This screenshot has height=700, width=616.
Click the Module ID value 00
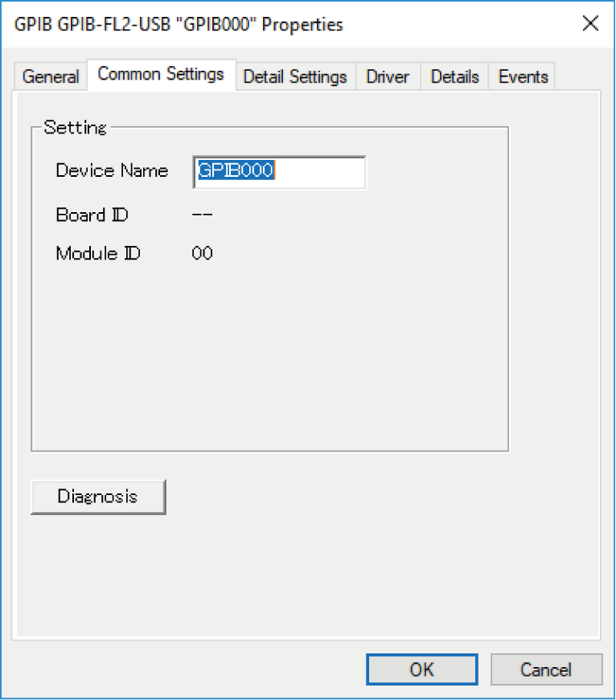202,254
